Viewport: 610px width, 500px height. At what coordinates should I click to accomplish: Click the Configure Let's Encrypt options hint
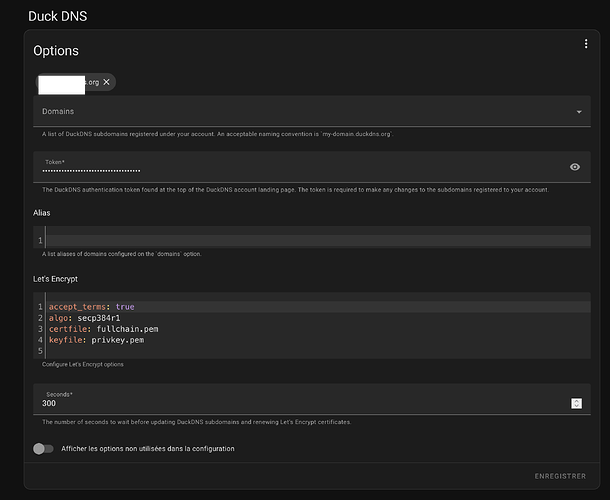(x=83, y=364)
